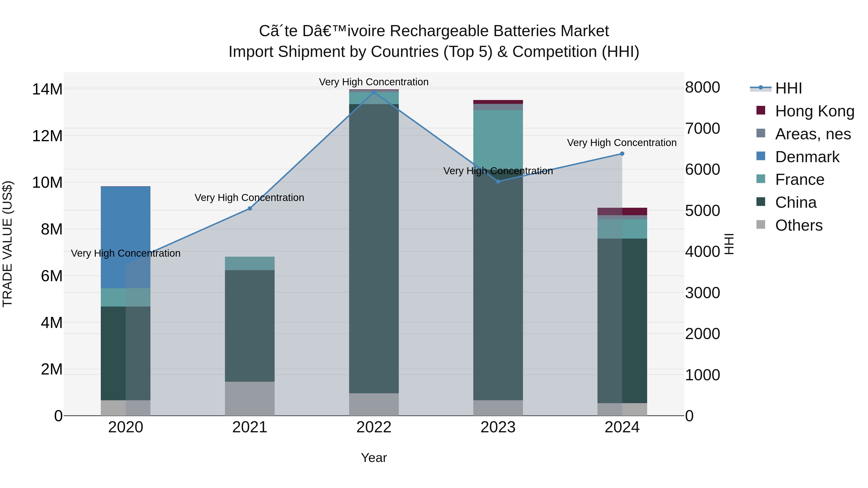868x488 pixels.
Task: Click the Others bar segment in 2021
Action: pos(250,399)
